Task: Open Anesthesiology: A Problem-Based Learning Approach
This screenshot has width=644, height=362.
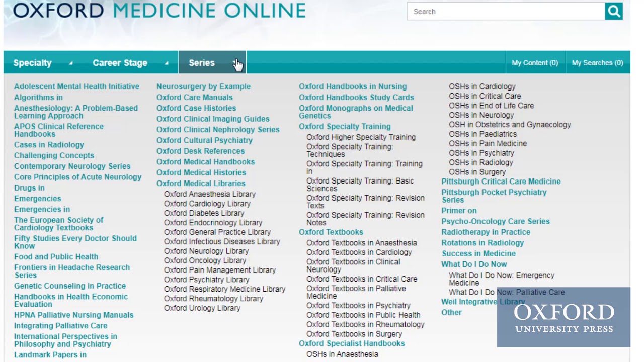Action: (75, 112)
